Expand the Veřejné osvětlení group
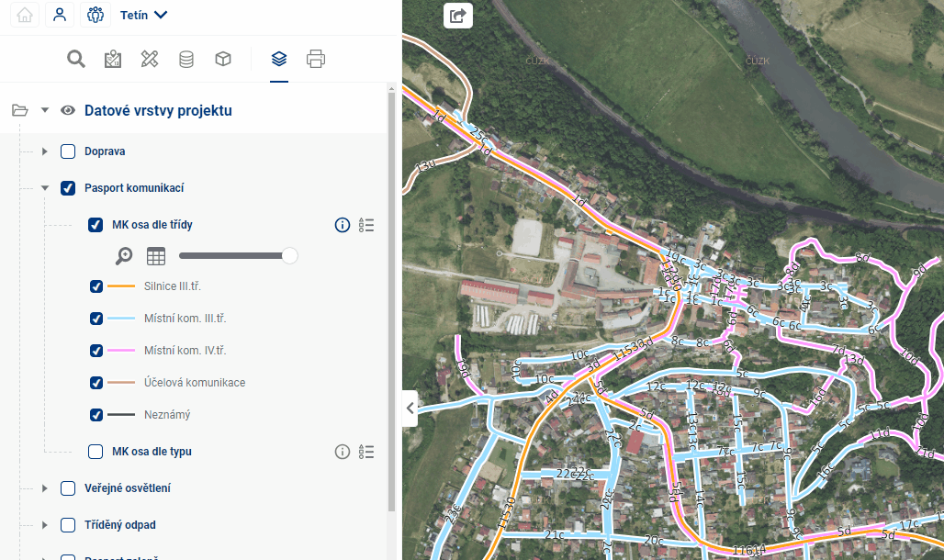The width and height of the screenshot is (944, 560). 44,488
